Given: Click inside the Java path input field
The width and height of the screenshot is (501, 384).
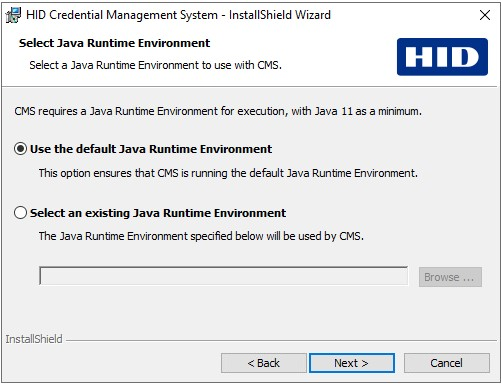Looking at the screenshot, I should pos(223,276).
